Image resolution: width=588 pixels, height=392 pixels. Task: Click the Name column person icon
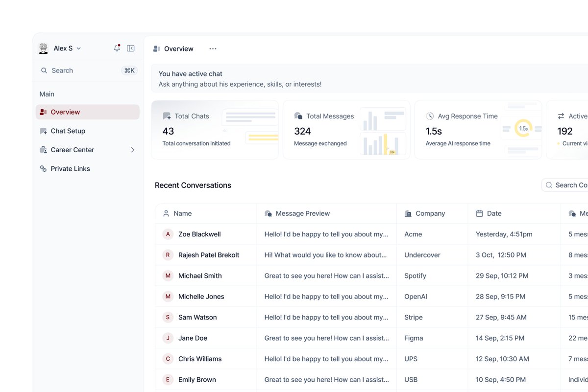166,213
